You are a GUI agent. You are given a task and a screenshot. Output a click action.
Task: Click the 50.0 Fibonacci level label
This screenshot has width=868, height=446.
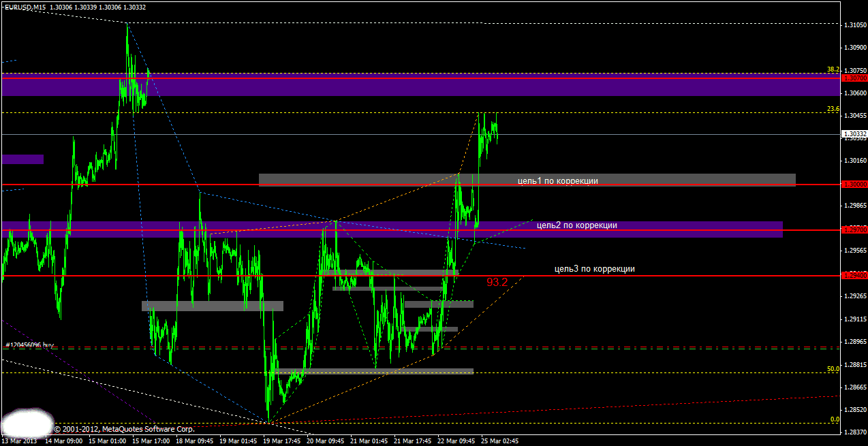(x=833, y=369)
